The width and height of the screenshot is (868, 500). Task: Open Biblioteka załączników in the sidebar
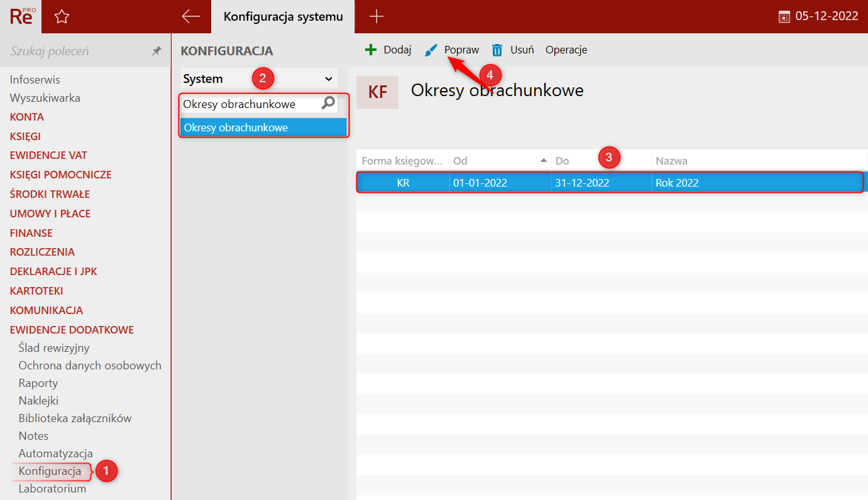point(75,418)
